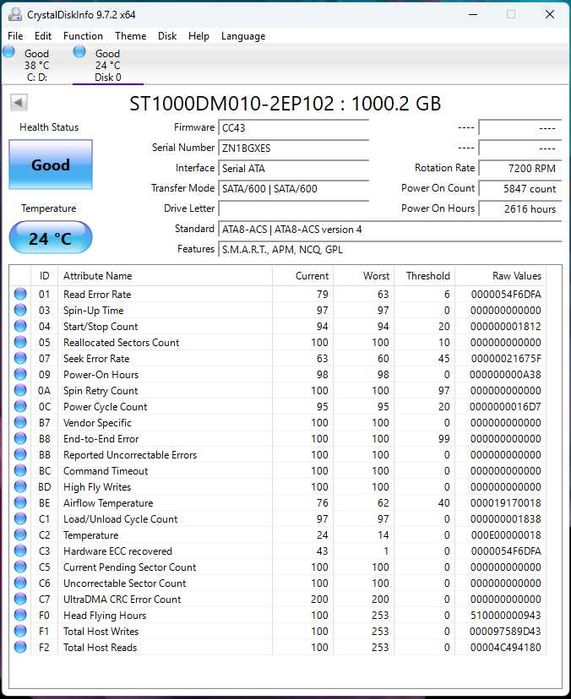Click the Power On Hours field 2616 hours

pyautogui.click(x=520, y=209)
